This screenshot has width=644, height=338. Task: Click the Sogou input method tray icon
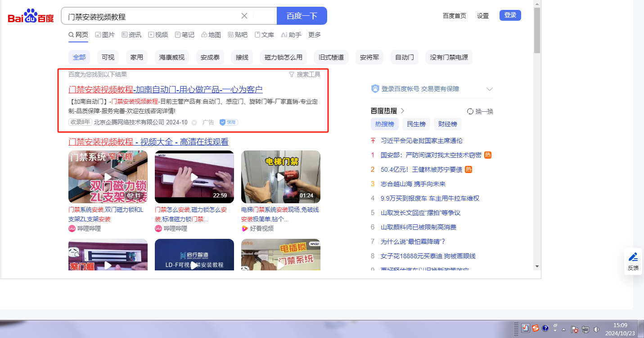(536, 328)
